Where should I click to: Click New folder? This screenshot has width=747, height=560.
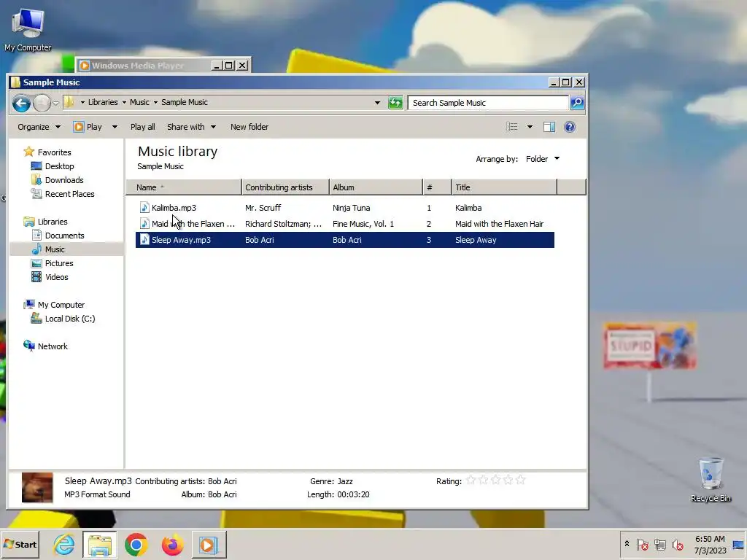click(249, 127)
